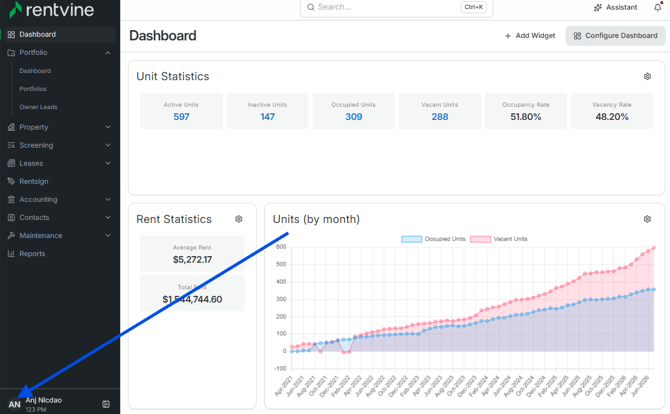Viewport: 670px width, 414px height.
Task: Open the notifications bell icon
Action: 658,7
